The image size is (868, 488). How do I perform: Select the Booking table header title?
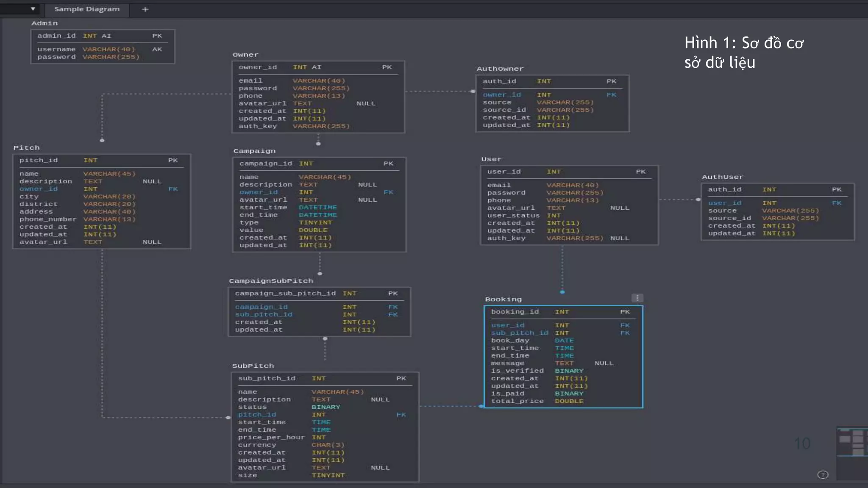pos(503,299)
